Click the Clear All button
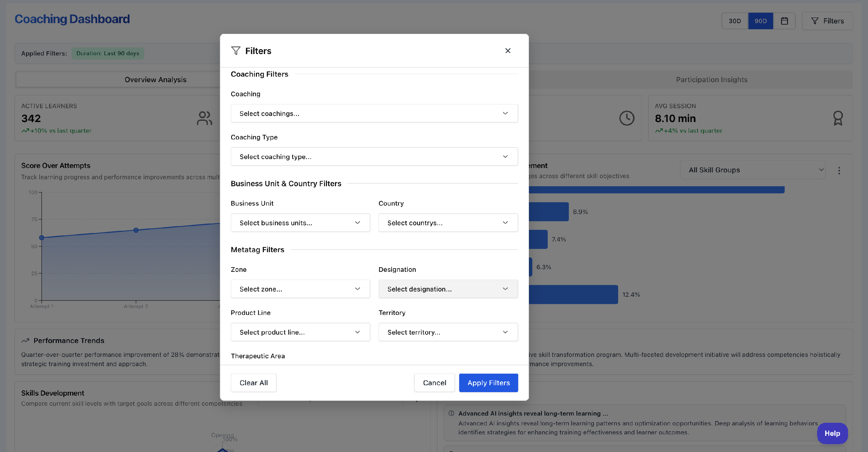Screen dimensions: 868x452 coord(253,383)
